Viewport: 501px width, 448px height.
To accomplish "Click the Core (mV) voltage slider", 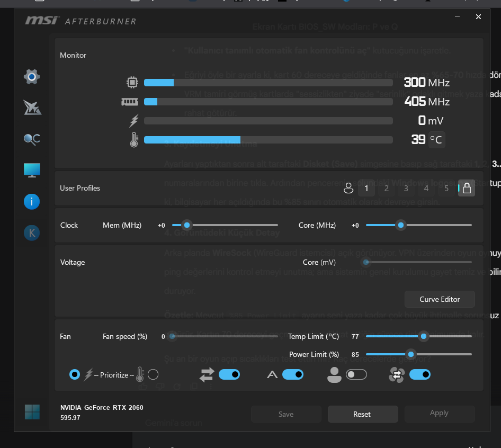I will [418, 262].
